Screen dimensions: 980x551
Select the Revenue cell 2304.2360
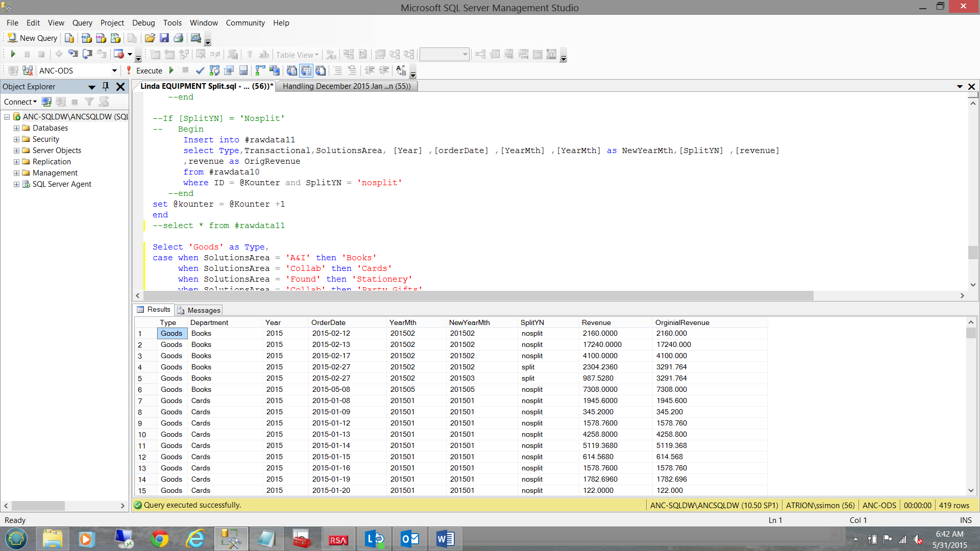[600, 367]
